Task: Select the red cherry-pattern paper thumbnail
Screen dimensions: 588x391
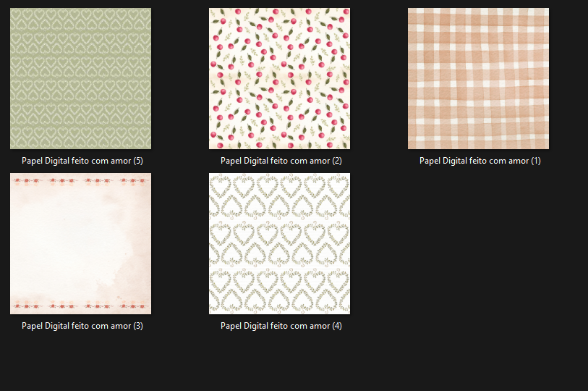Action: 279,78
